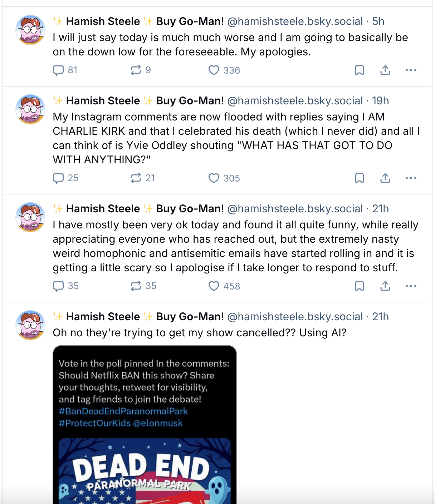The height and width of the screenshot is (504, 435).
Task: Open the Dead End Paranormal Park image
Action: click(x=145, y=425)
